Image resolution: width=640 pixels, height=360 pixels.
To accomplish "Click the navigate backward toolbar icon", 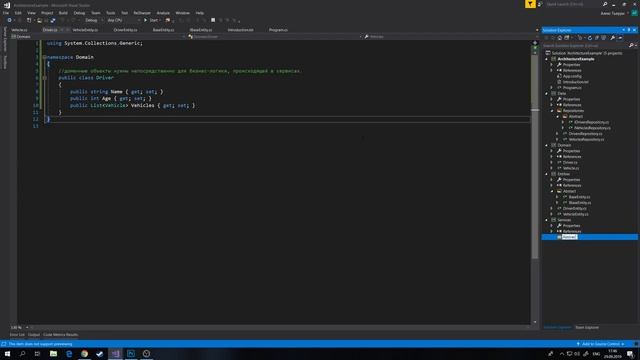I will pos(9,20).
